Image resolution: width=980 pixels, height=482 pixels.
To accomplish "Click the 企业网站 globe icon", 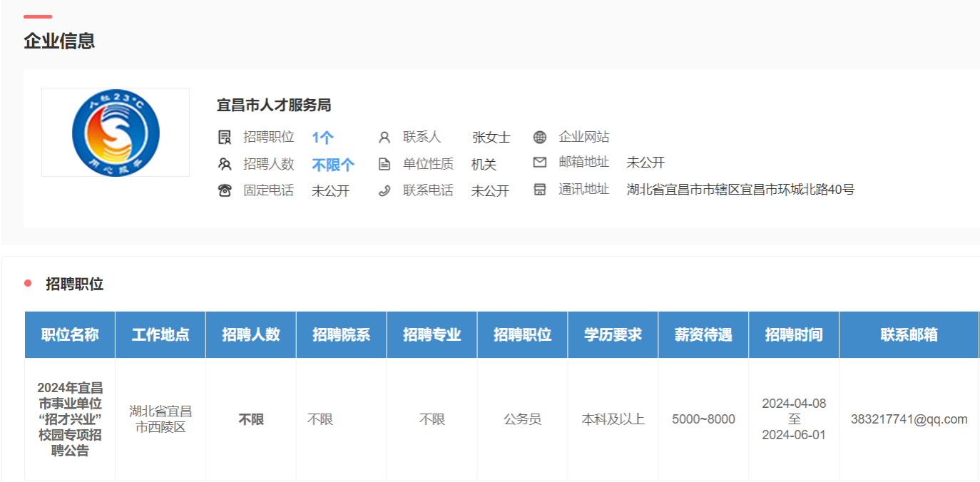I will click(x=540, y=138).
